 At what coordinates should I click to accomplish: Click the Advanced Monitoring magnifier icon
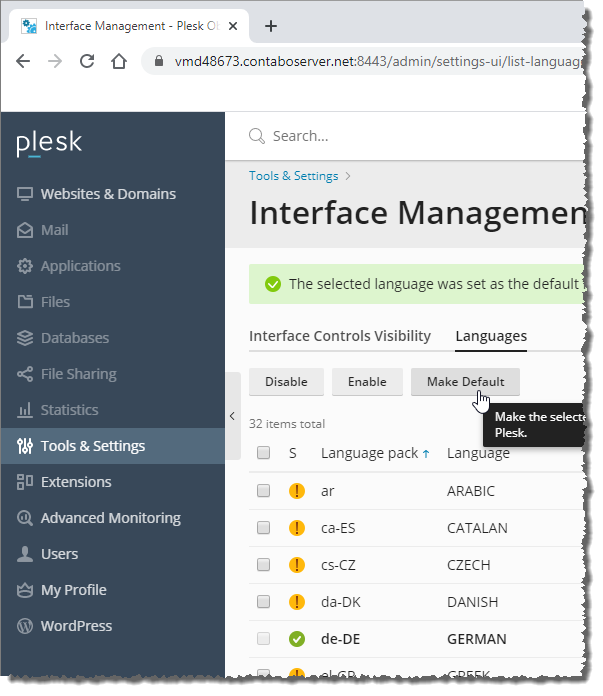(x=25, y=518)
